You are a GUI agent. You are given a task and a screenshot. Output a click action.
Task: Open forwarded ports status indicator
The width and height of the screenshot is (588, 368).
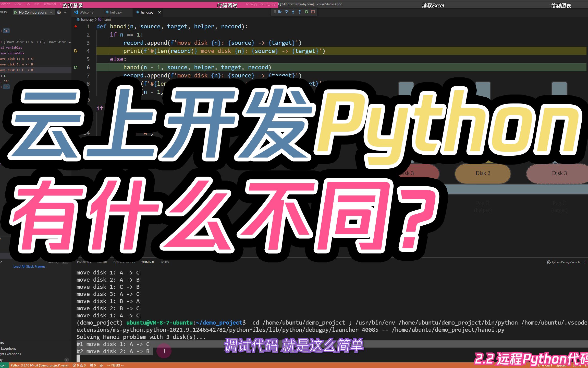point(93,365)
